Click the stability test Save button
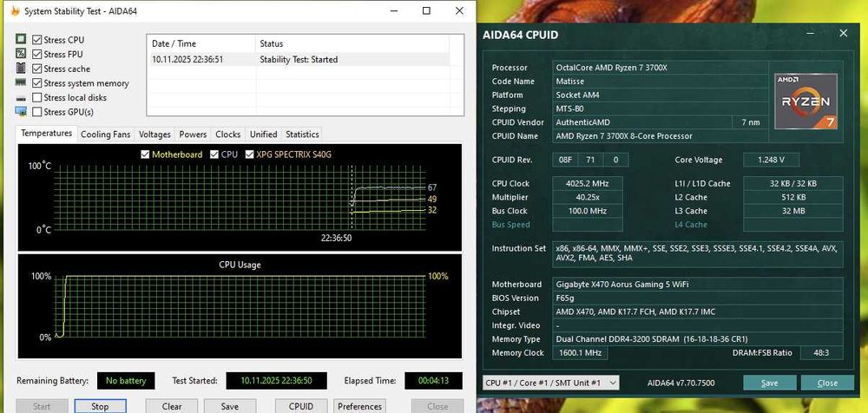This screenshot has width=868, height=413. tap(230, 406)
